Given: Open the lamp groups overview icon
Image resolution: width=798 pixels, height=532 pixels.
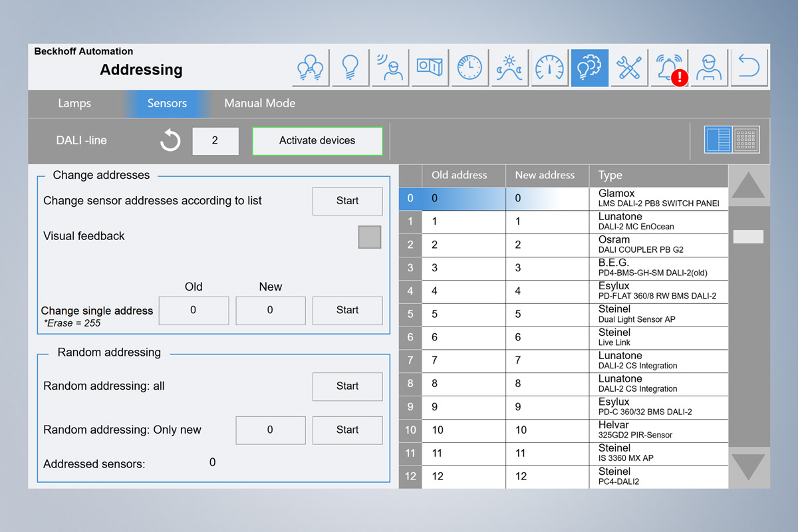Looking at the screenshot, I should pyautogui.click(x=310, y=67).
